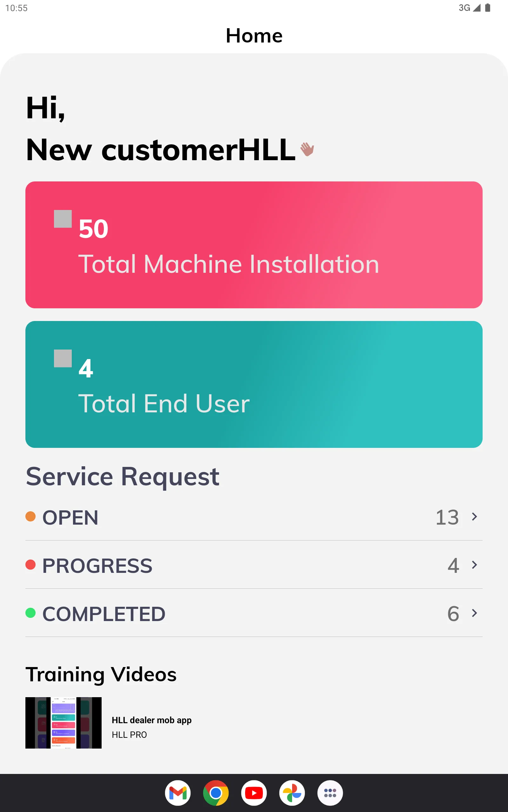View OPEN service requests
This screenshot has height=812, width=508.
[x=254, y=517]
